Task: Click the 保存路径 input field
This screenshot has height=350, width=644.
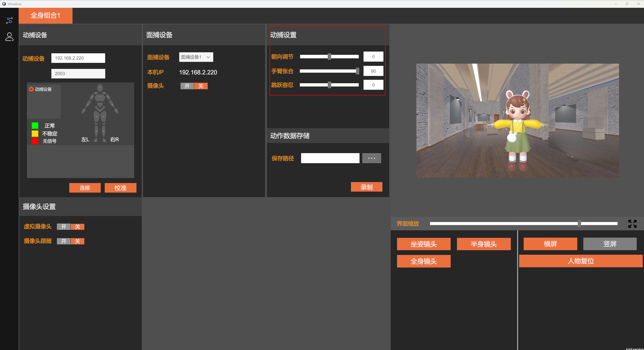Action: [330, 158]
